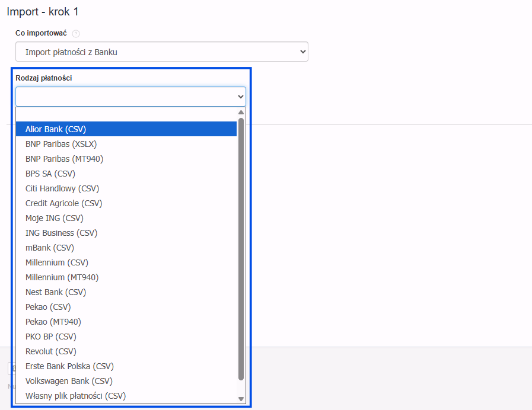Select 'Alior Bank (CSV)' option

click(x=126, y=129)
